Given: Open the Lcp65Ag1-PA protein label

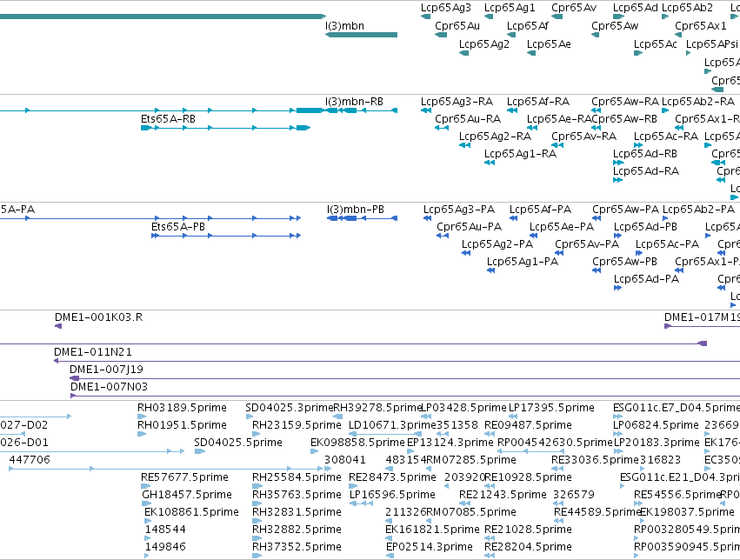Looking at the screenshot, I should [x=523, y=262].
